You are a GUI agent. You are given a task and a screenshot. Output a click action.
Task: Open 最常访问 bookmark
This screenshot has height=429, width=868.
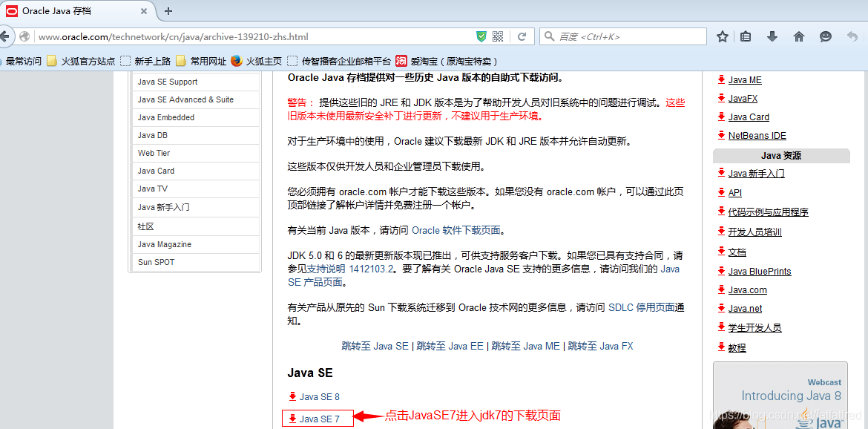click(24, 61)
